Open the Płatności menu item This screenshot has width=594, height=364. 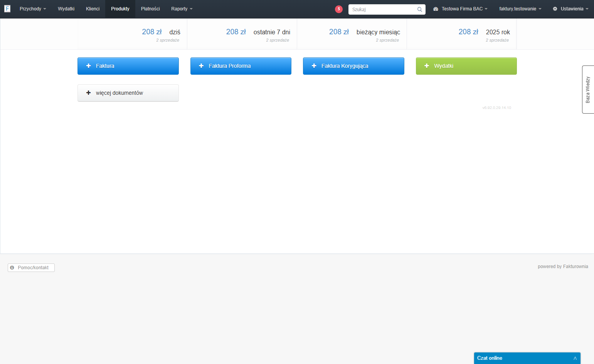click(x=150, y=9)
